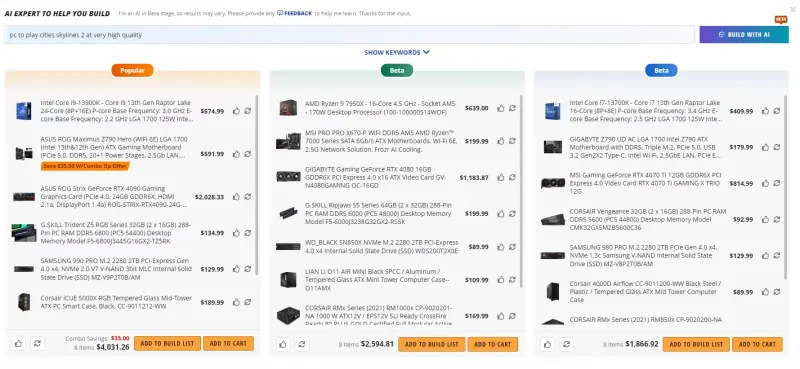The height and width of the screenshot is (369, 800).
Task: Regenerate the entire Popular build
Action: [37, 343]
